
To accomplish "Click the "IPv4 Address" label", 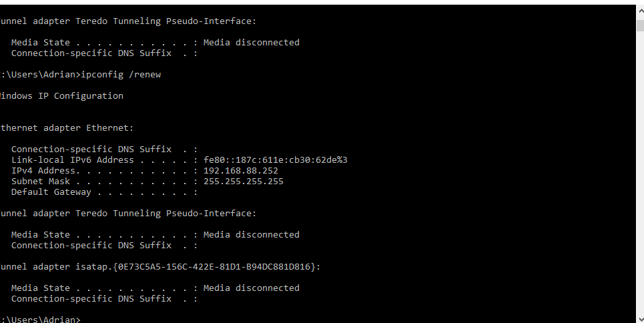I will pyautogui.click(x=43, y=171).
